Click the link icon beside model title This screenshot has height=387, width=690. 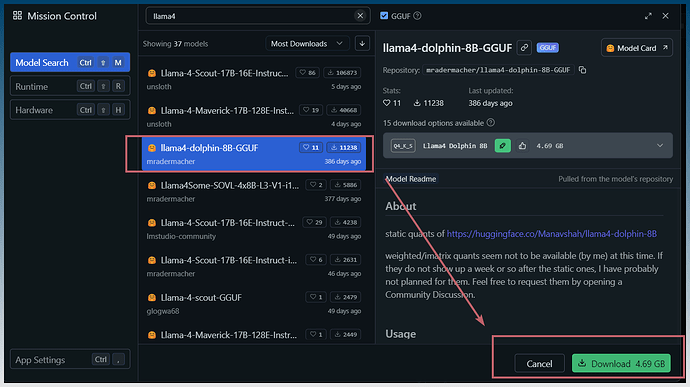[x=524, y=48]
